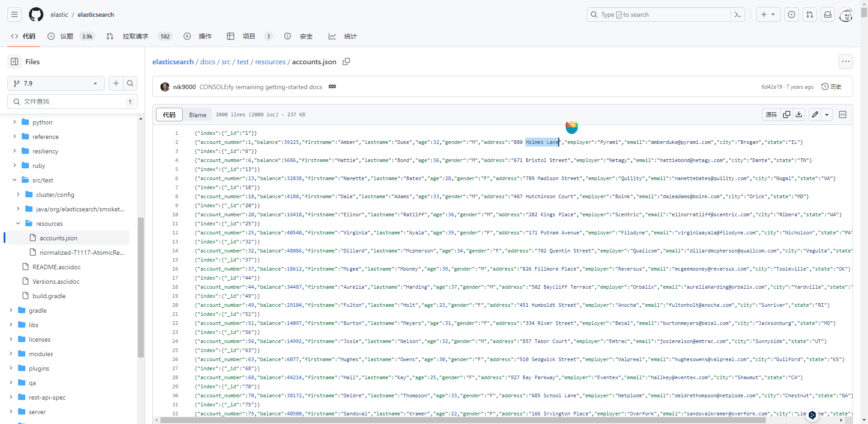The width and height of the screenshot is (868, 424).
Task: Collapse the resources folder
Action: click(18, 223)
